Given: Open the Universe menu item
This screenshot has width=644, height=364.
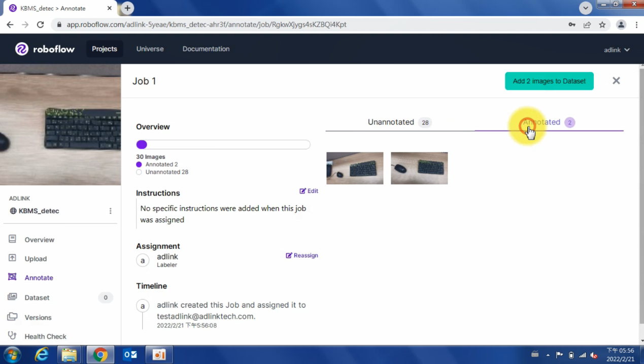Looking at the screenshot, I should (150, 49).
